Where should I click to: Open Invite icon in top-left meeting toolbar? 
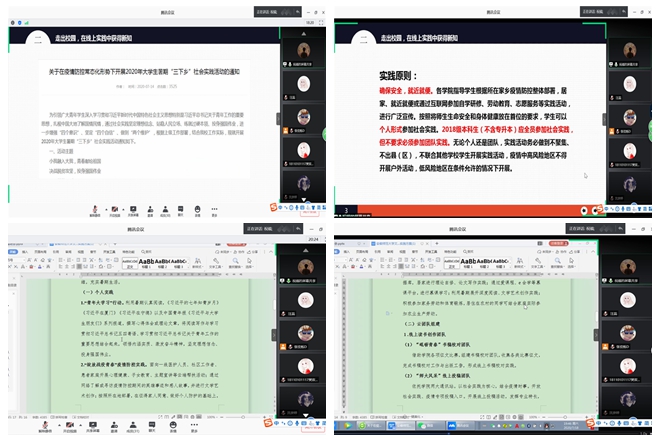tap(149, 209)
